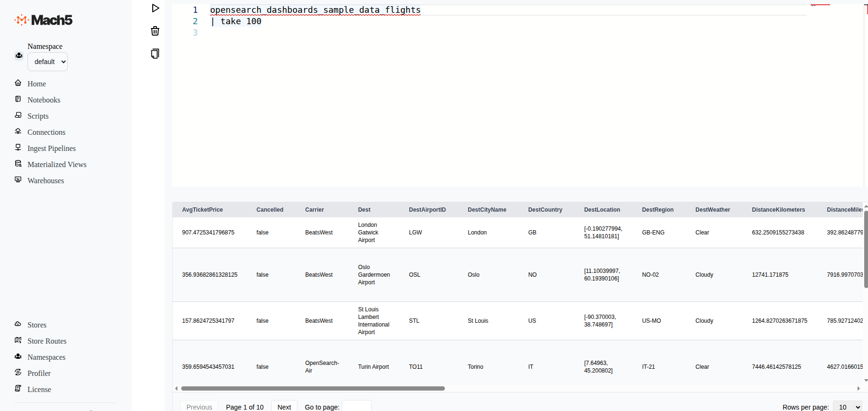Image resolution: width=868 pixels, height=411 pixels.
Task: Click the DestLocation column header
Action: 602,210
